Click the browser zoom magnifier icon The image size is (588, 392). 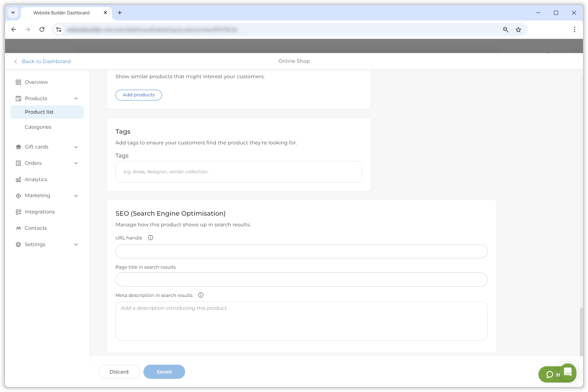click(x=505, y=30)
